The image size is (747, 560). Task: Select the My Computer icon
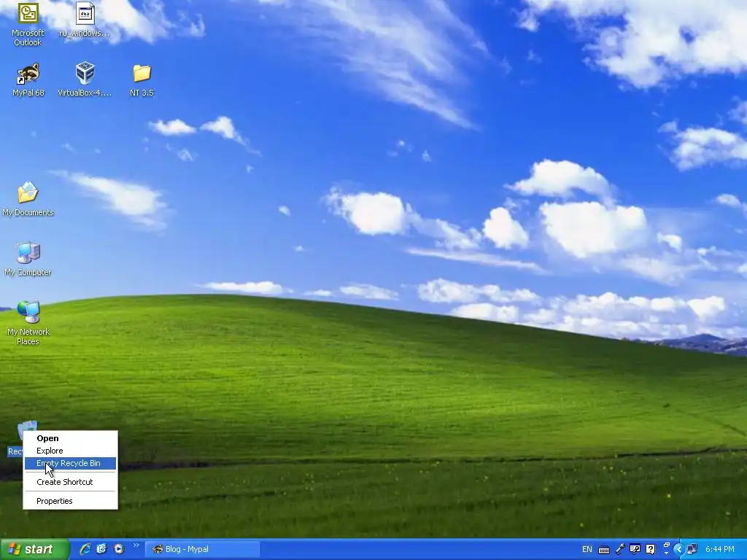click(28, 259)
